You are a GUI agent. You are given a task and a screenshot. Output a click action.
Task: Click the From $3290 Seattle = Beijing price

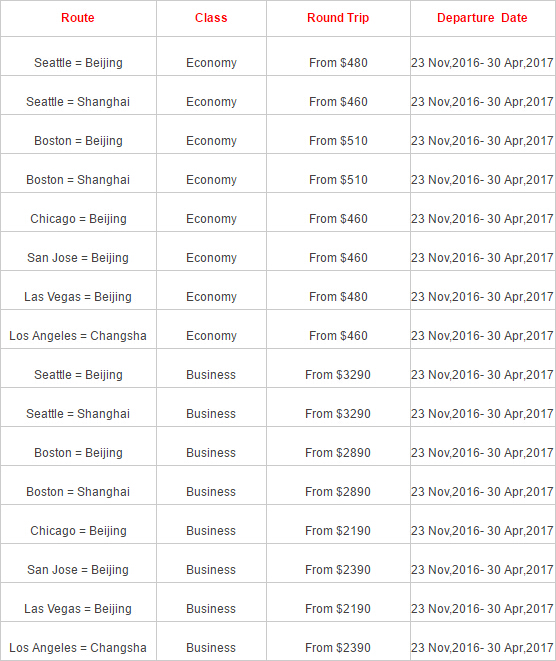pos(338,375)
